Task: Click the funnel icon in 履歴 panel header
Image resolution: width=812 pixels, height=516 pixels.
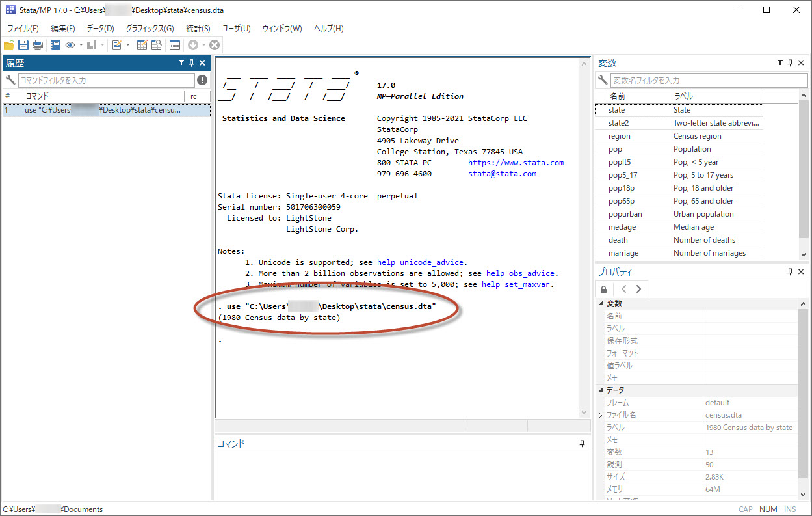Action: coord(181,63)
